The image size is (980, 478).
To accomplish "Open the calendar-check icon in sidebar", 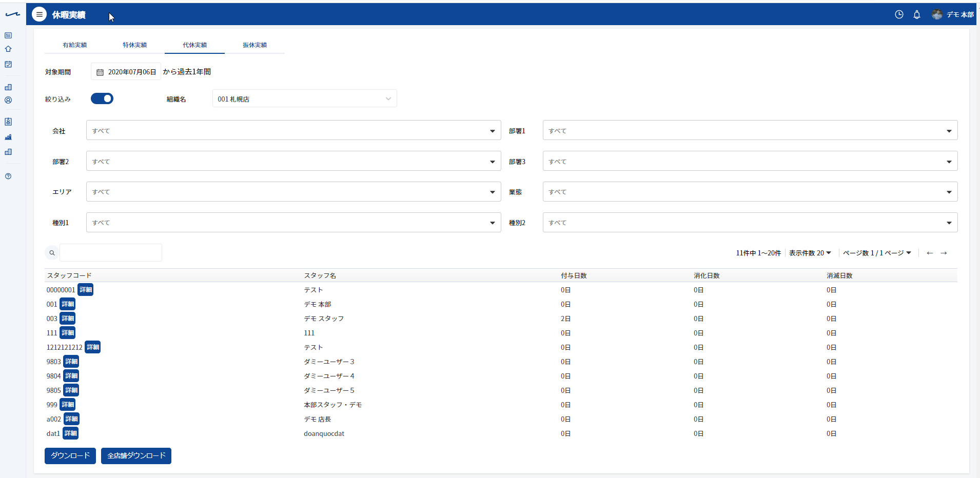I will (8, 64).
